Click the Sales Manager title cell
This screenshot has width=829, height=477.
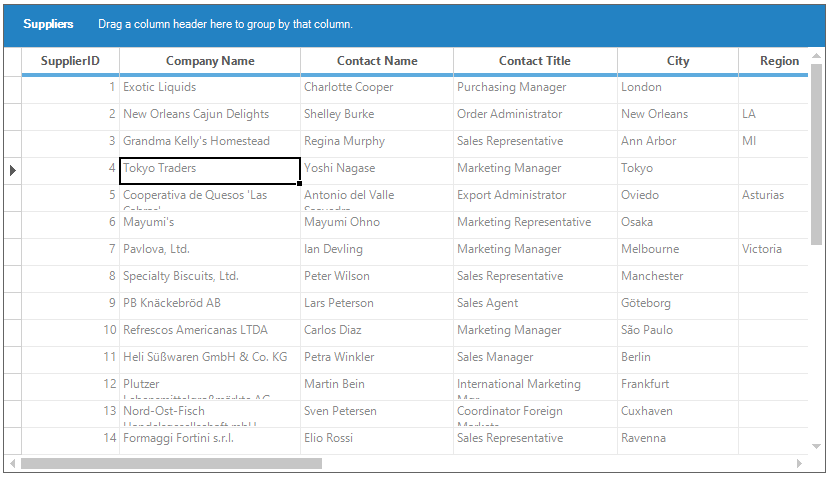pos(535,360)
